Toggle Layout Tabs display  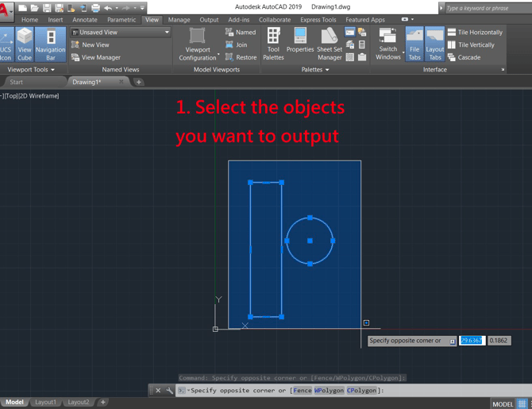click(x=435, y=44)
